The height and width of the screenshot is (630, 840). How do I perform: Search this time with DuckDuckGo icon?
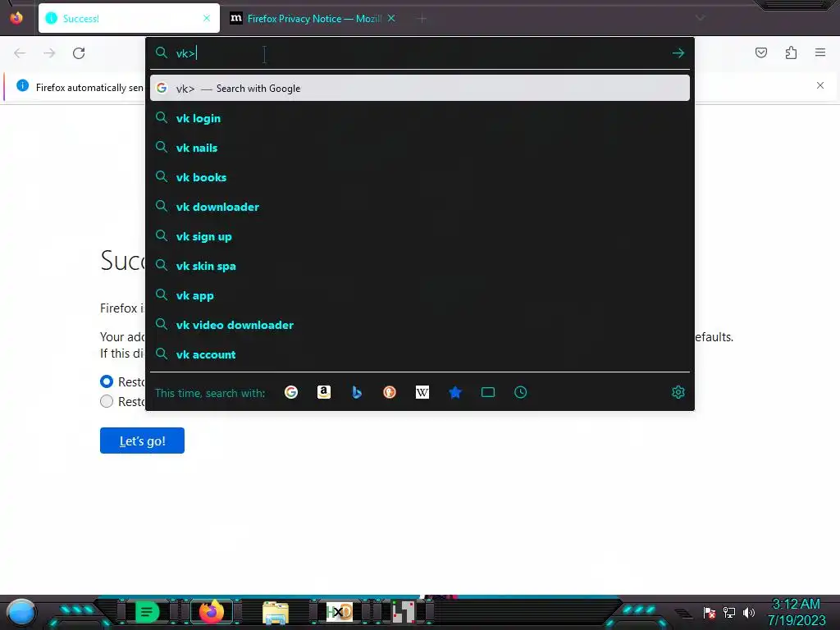tap(390, 392)
